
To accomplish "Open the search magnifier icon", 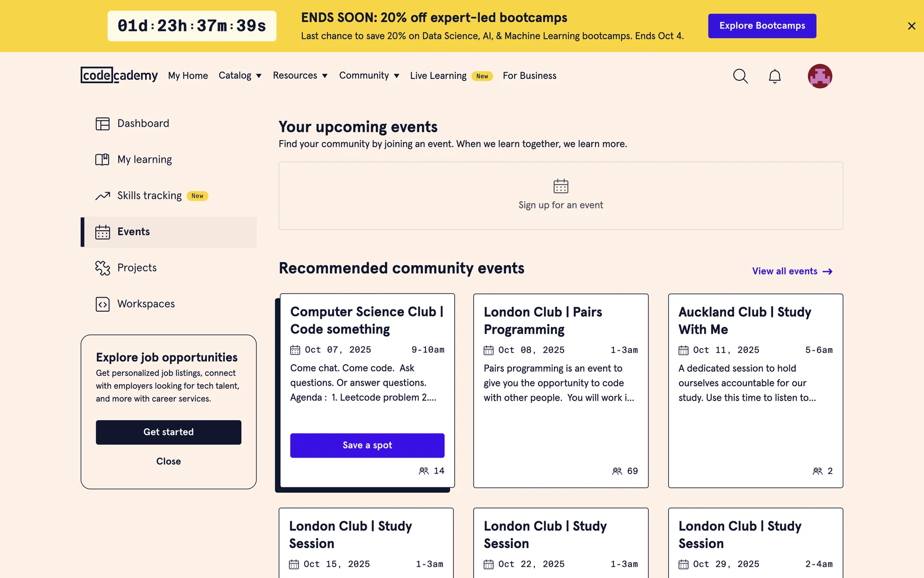I will pyautogui.click(x=740, y=76).
